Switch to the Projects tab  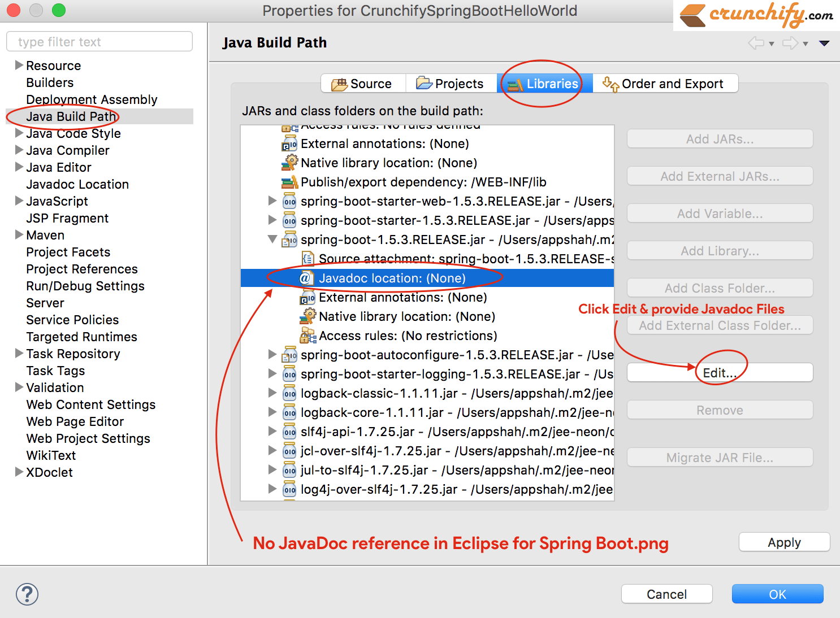(451, 83)
